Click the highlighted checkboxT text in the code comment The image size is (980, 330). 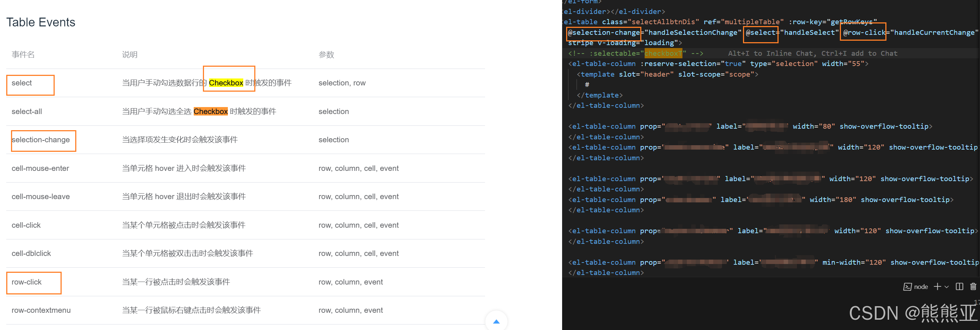(663, 53)
